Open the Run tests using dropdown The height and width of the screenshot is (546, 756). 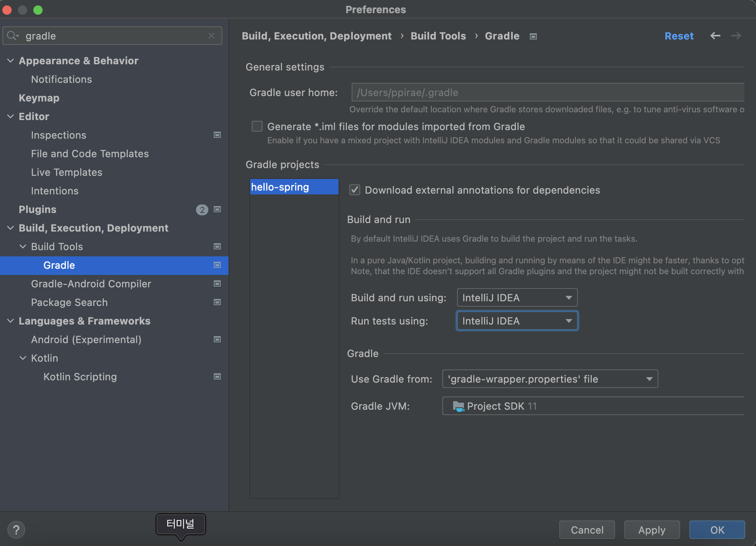[x=517, y=321]
